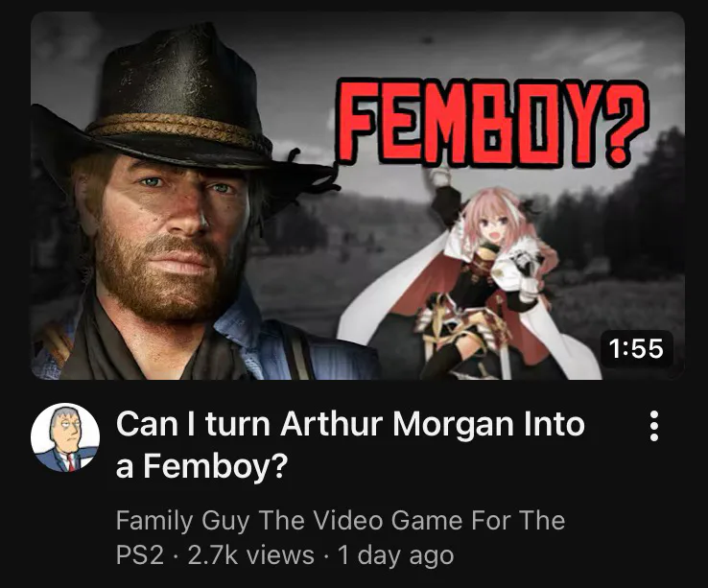
Task: Open the video titled Can I turn Arthur Morgan
Action: click(x=350, y=445)
